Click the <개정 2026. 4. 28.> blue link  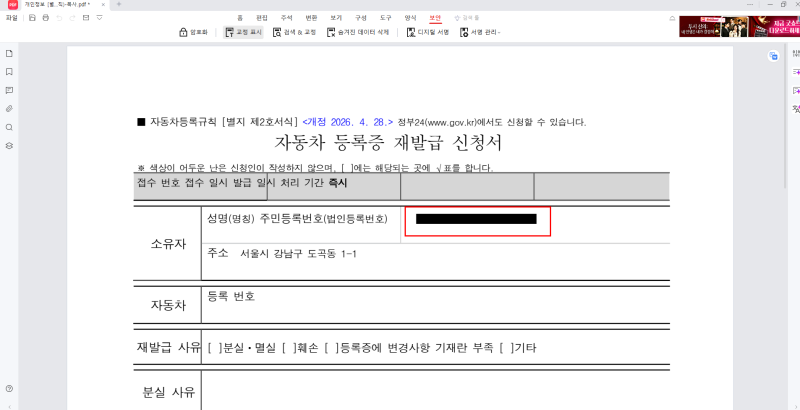(347, 122)
